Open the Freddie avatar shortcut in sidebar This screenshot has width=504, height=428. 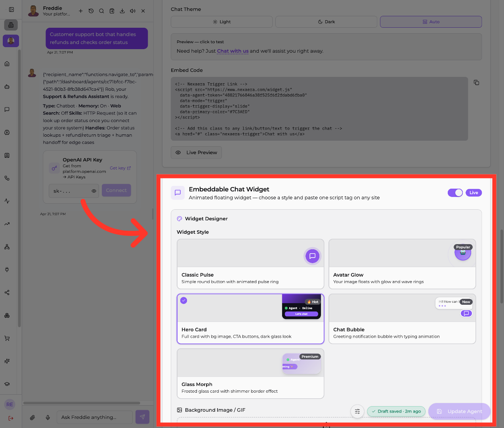pyautogui.click(x=11, y=41)
